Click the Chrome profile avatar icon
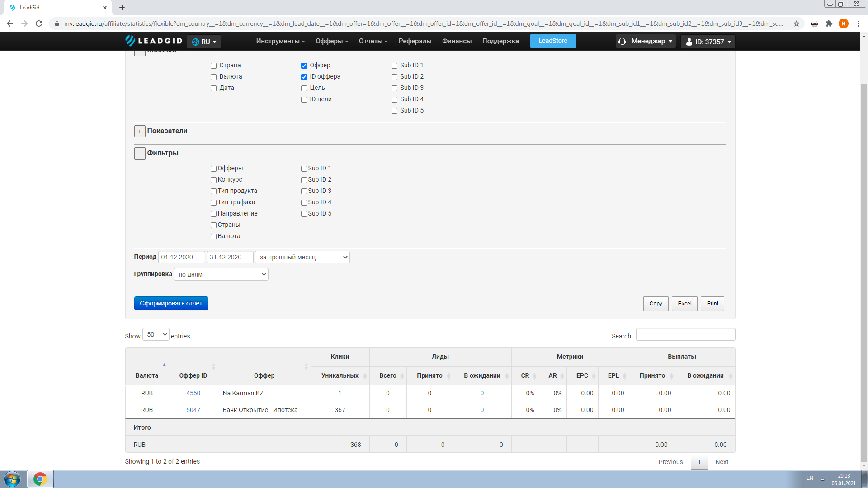 843,23
